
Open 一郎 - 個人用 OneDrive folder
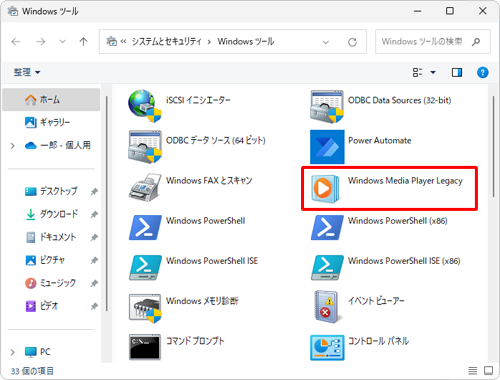click(x=57, y=145)
